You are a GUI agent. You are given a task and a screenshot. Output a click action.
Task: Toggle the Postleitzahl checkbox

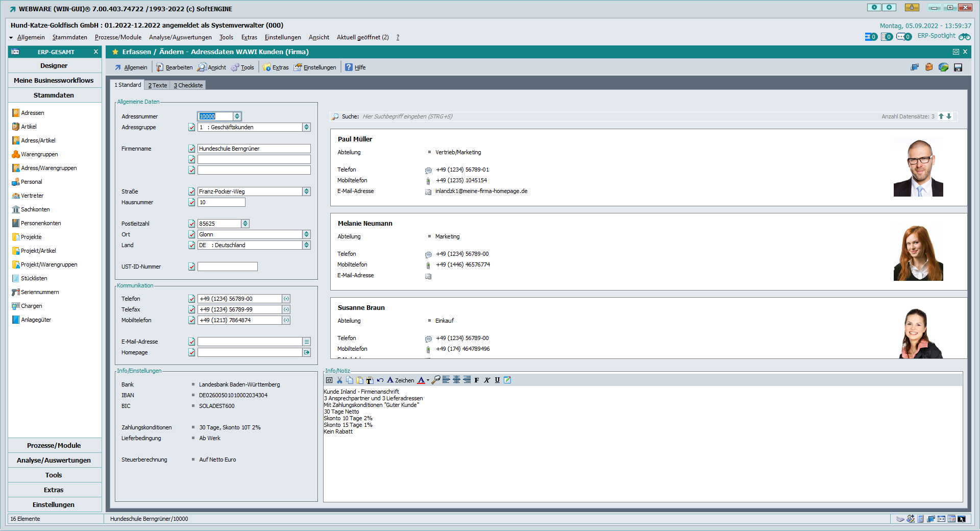(x=191, y=224)
